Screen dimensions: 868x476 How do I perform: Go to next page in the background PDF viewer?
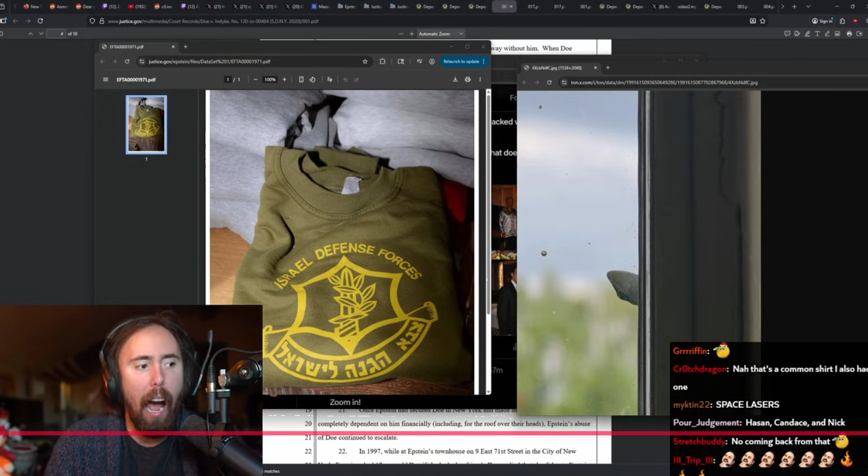pos(41,34)
